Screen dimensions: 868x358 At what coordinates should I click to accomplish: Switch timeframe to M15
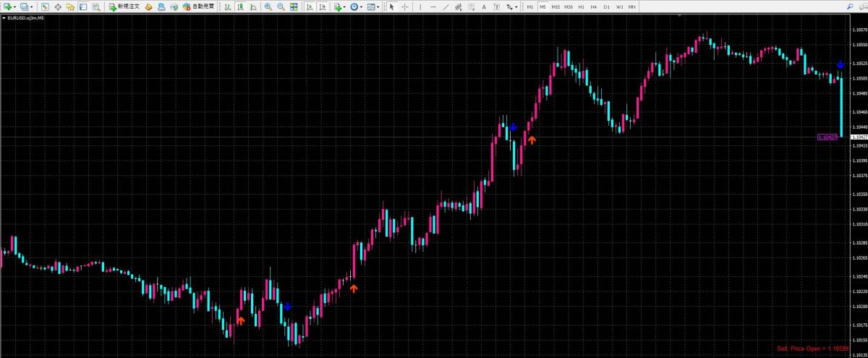(x=556, y=7)
